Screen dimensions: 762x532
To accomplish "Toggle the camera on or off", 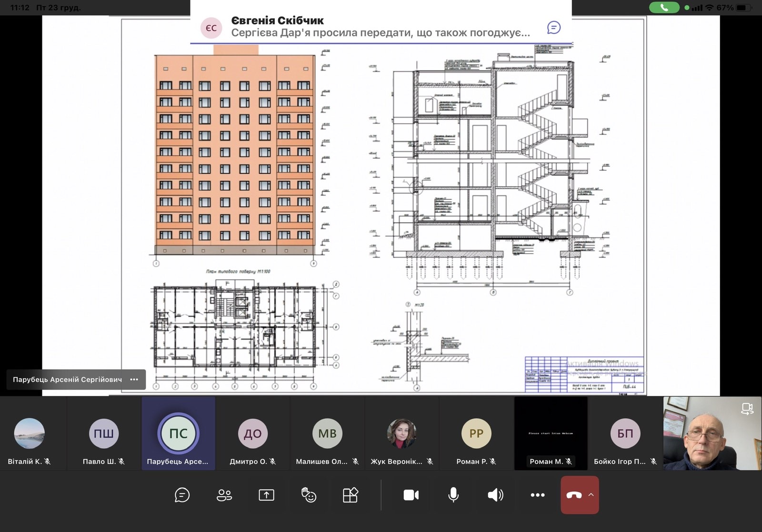I will coord(411,495).
